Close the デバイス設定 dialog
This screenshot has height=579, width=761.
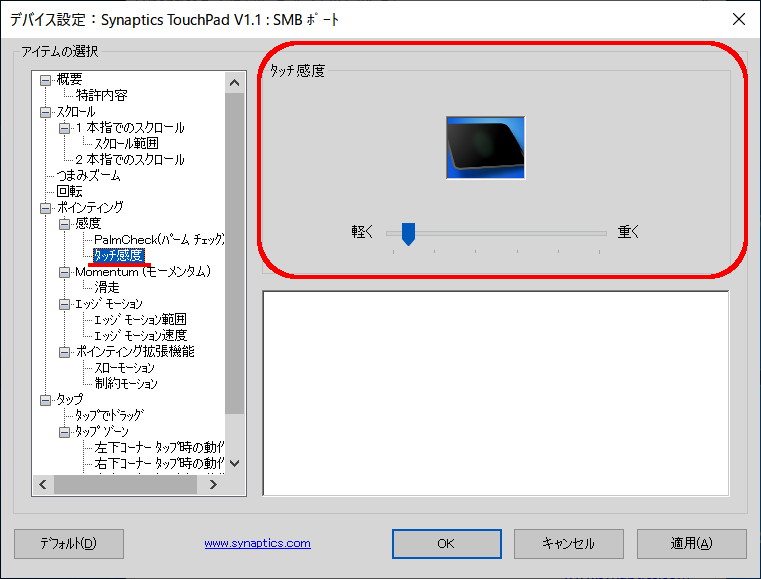click(739, 19)
